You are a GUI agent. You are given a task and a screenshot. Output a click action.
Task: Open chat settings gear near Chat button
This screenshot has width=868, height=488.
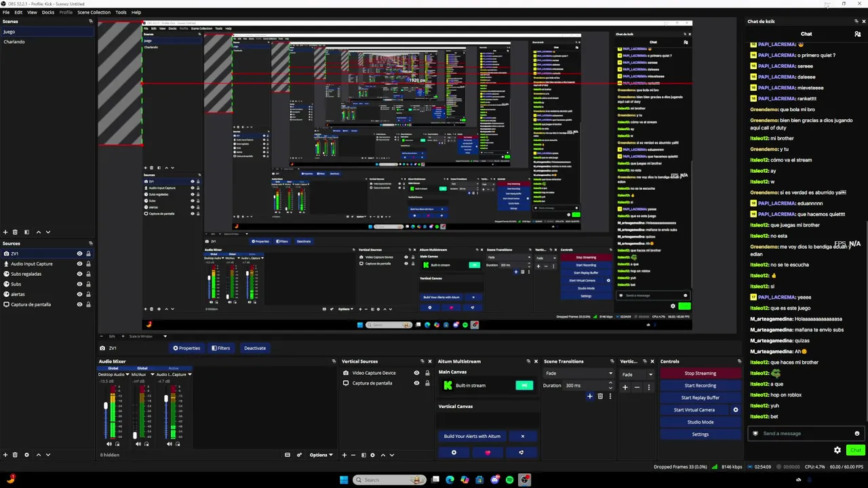[x=837, y=450]
